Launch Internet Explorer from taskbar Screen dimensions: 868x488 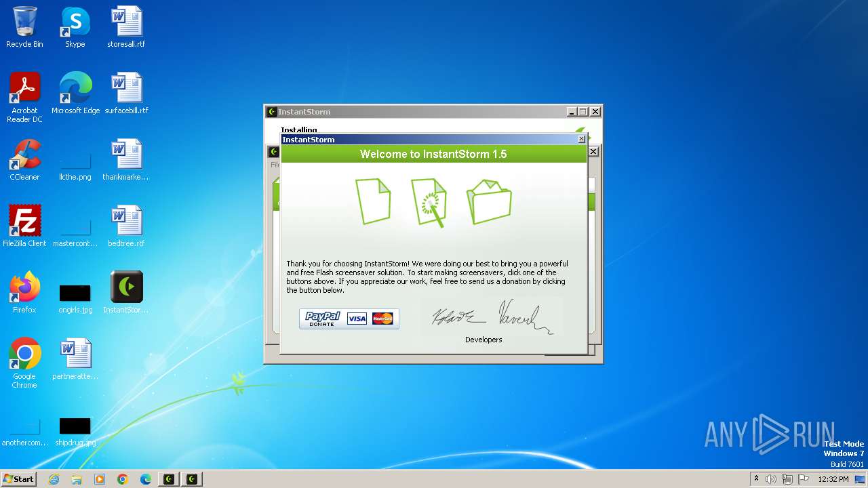tap(54, 479)
